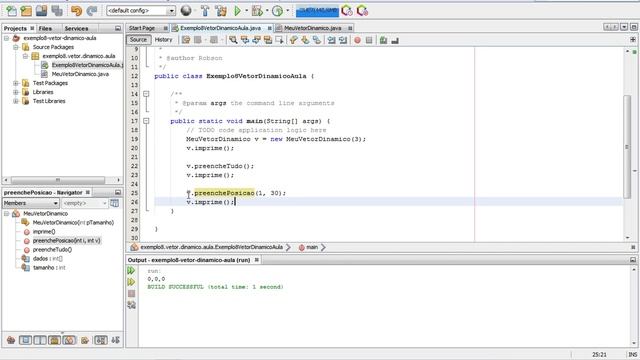Click the red Start Macro Recording icon
Image resolution: width=640 pixels, height=360 pixels.
tap(358, 40)
